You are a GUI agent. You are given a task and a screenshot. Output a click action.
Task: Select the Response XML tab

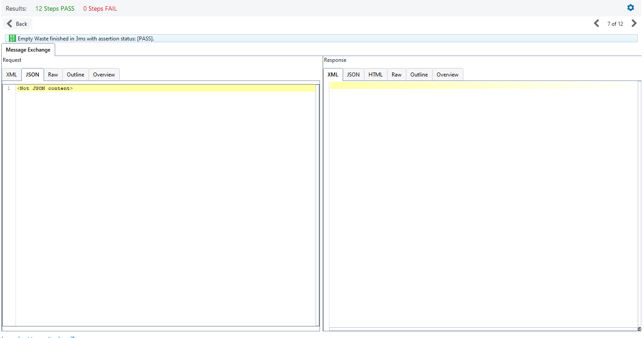tap(333, 75)
